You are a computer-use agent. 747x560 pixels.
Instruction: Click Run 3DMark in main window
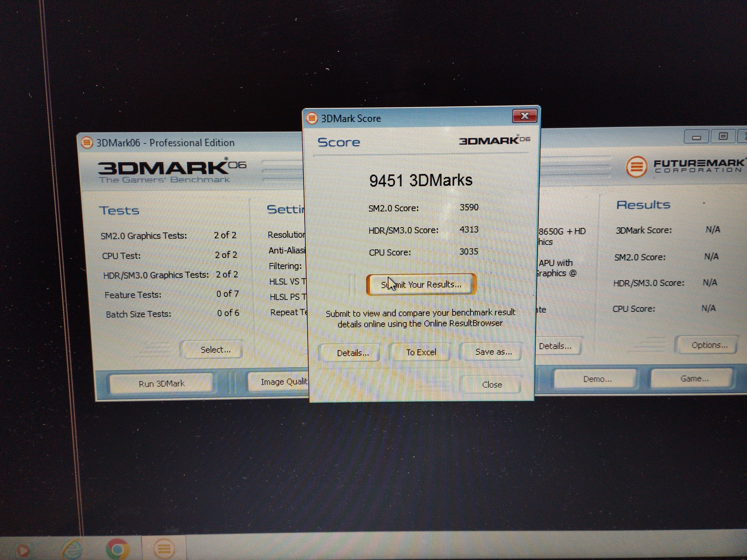pos(161,384)
